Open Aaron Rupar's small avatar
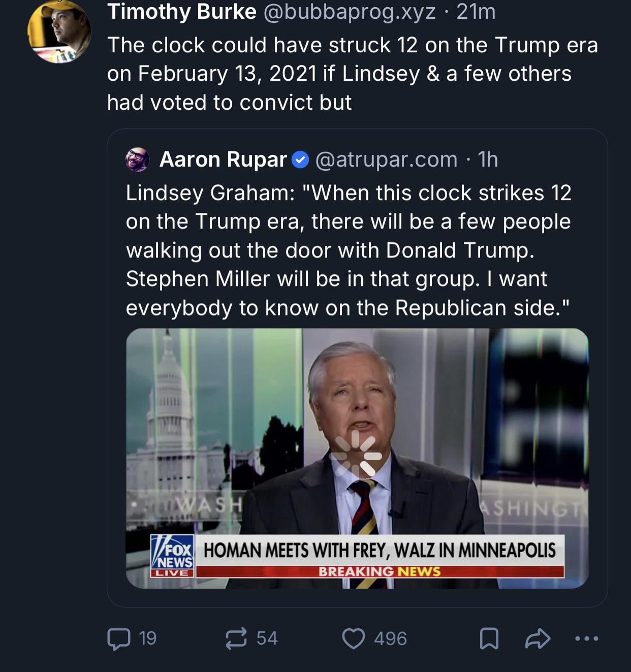631x672 pixels. [x=137, y=159]
